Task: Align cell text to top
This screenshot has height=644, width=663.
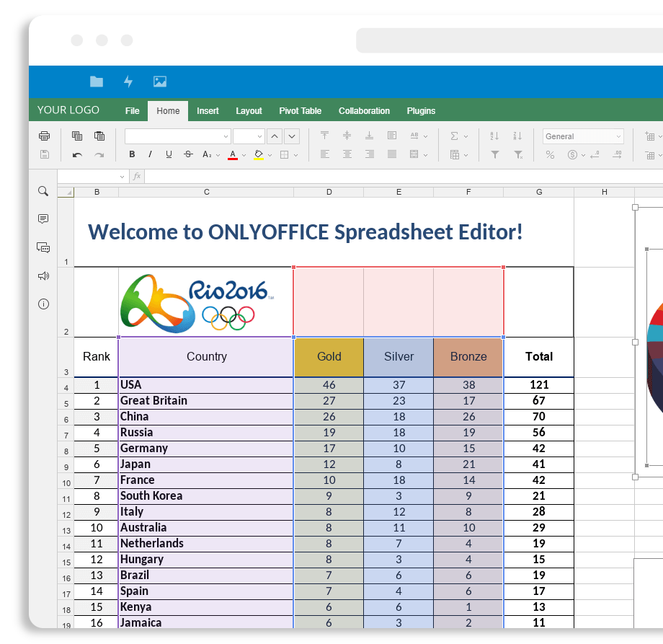Action: coord(324,136)
